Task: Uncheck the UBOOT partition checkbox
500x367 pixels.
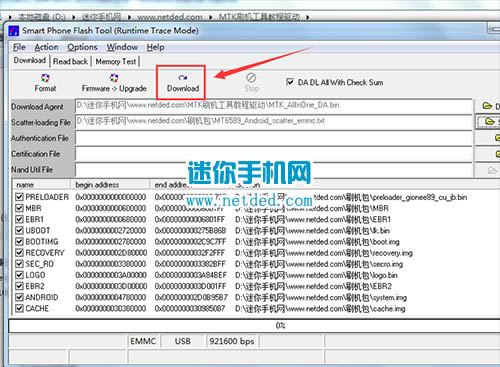Action: click(x=19, y=230)
